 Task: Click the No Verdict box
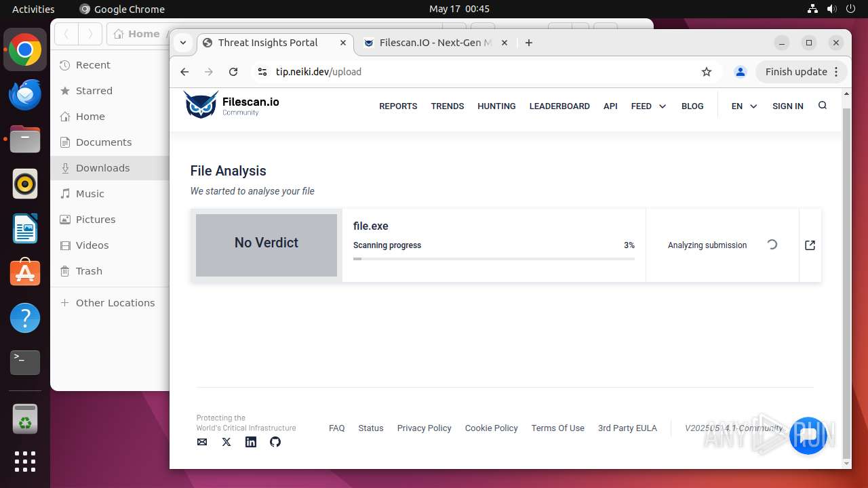(267, 245)
